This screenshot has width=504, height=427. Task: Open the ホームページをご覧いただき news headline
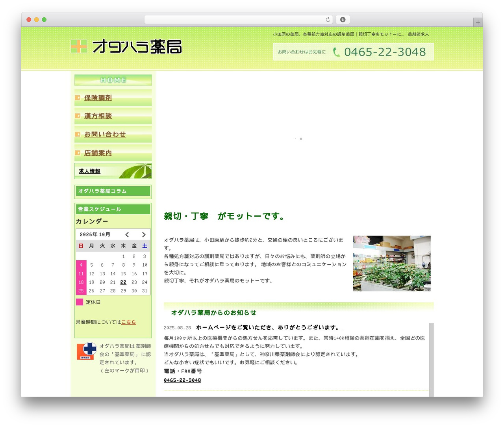pos(269,327)
